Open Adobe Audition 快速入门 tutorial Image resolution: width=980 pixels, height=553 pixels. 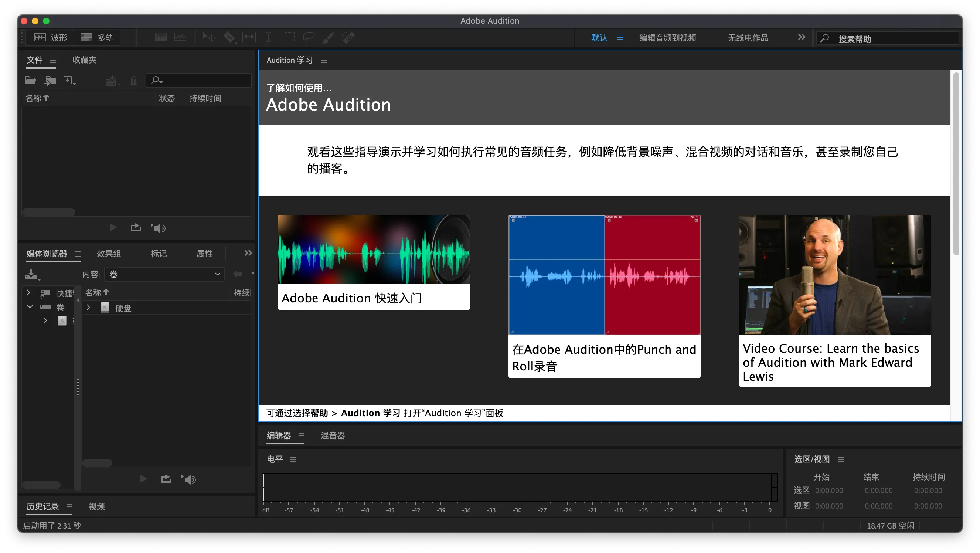click(374, 262)
